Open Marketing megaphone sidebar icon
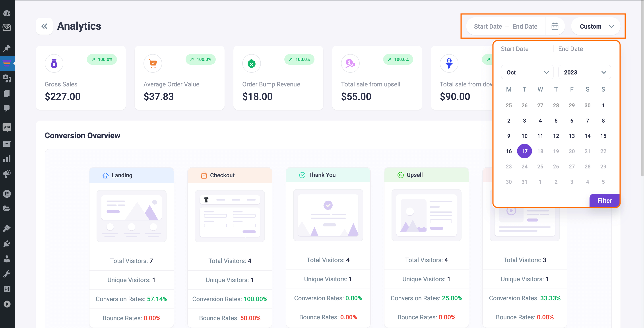Viewport: 644px width, 328px height. click(7, 174)
